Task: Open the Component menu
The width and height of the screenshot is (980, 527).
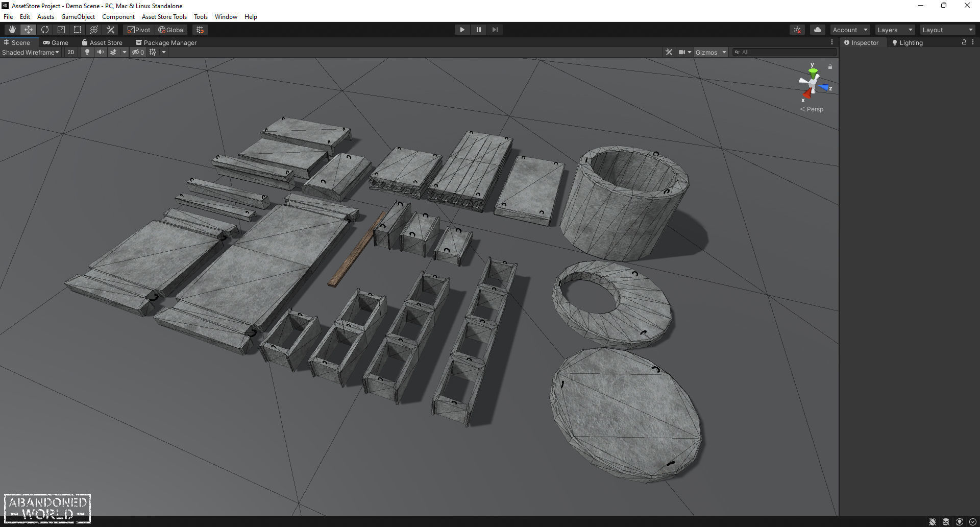Action: click(x=118, y=17)
